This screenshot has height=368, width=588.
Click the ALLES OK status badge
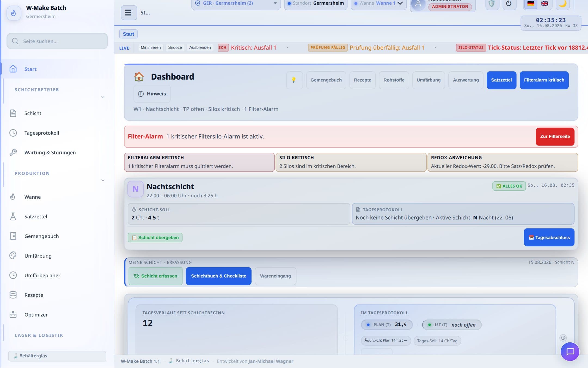point(509,186)
